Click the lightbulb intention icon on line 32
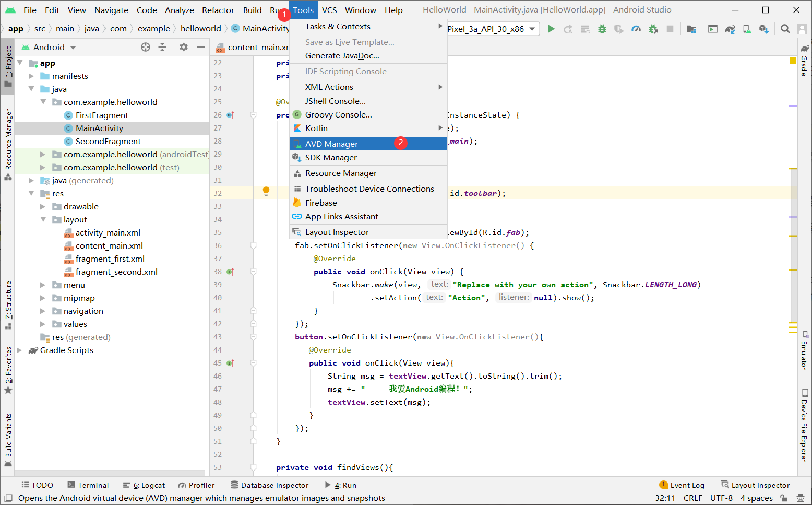The width and height of the screenshot is (812, 505). [266, 192]
